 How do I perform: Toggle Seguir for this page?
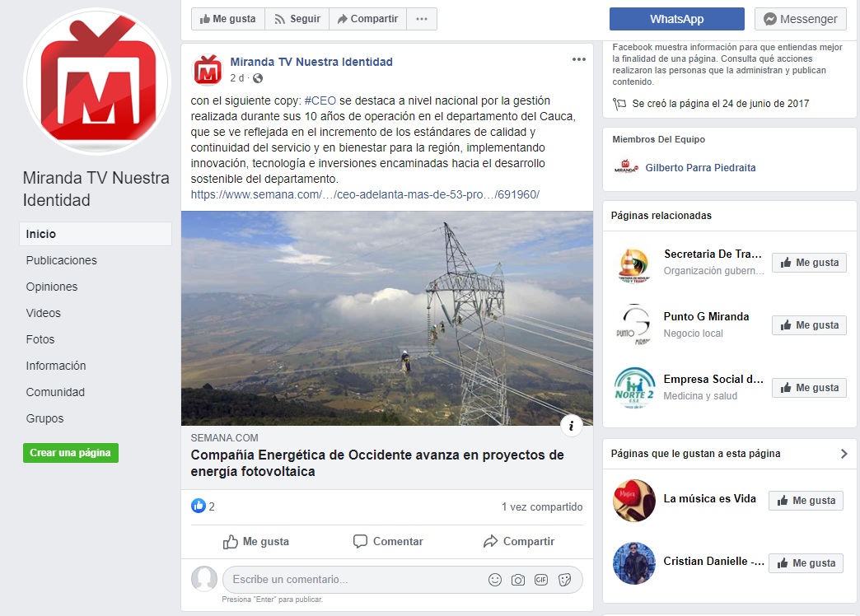click(x=297, y=19)
